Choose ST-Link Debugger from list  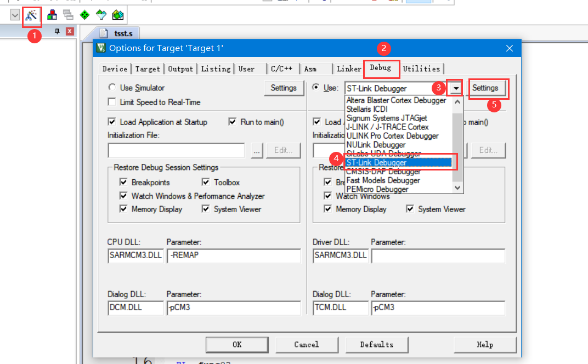pyautogui.click(x=399, y=163)
